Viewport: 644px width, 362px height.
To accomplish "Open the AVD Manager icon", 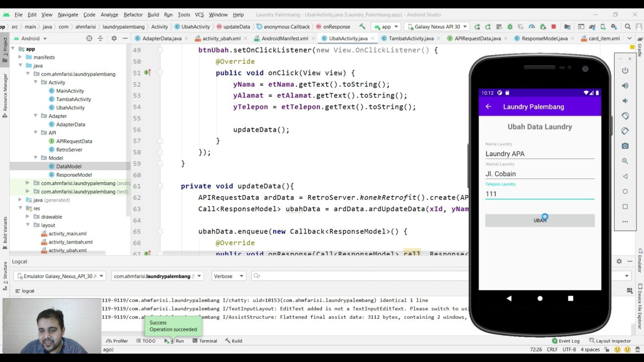I will (x=603, y=26).
